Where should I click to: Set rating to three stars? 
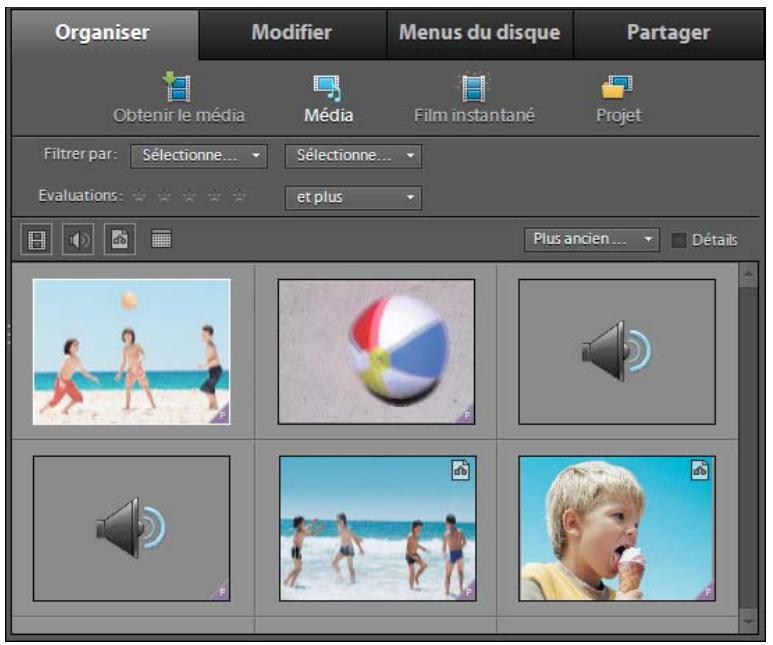[189, 197]
